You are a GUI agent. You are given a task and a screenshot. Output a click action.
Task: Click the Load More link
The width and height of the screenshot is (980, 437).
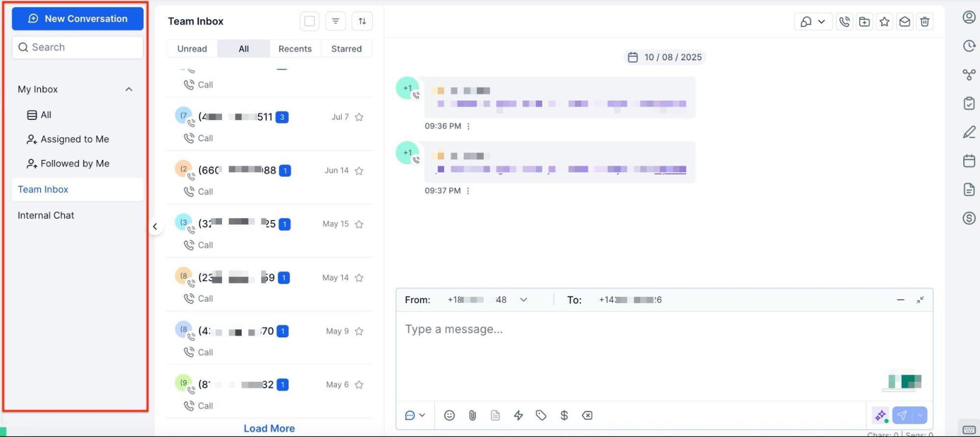pos(269,428)
